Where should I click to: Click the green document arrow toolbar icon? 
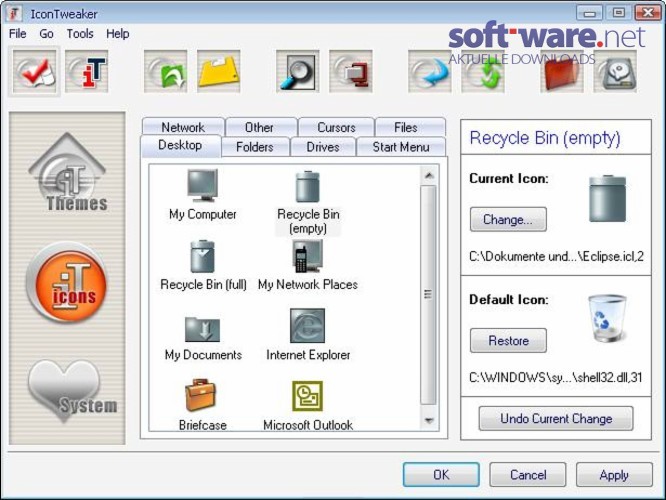[166, 71]
